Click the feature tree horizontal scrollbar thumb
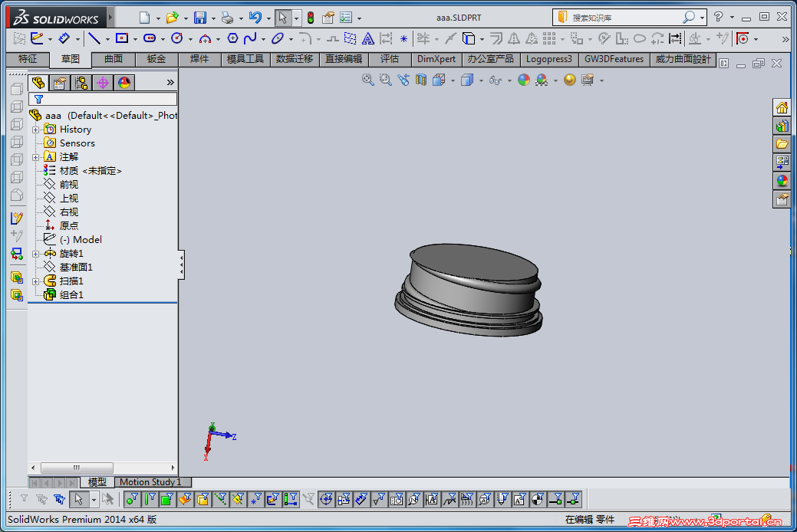The image size is (797, 532). coord(77,468)
